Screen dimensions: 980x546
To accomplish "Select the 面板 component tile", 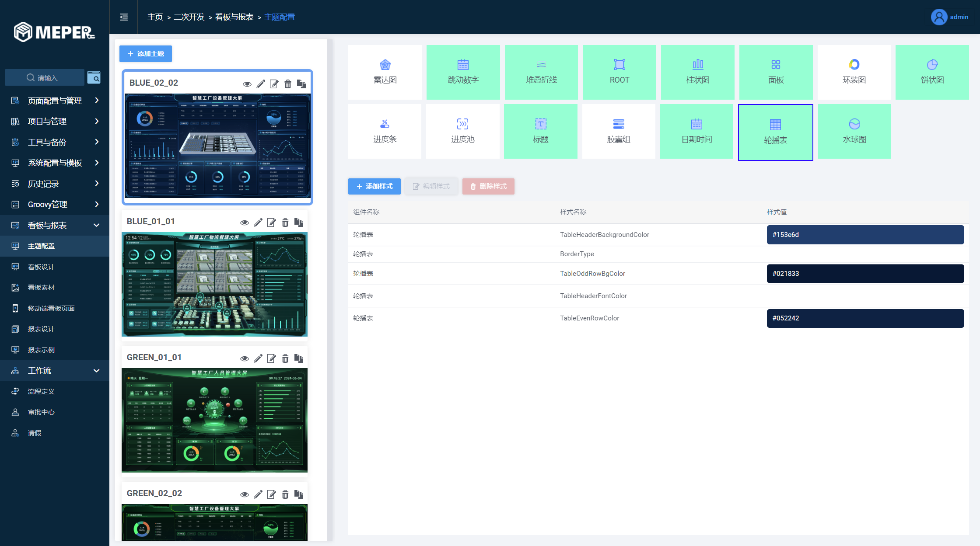I will [x=776, y=72].
